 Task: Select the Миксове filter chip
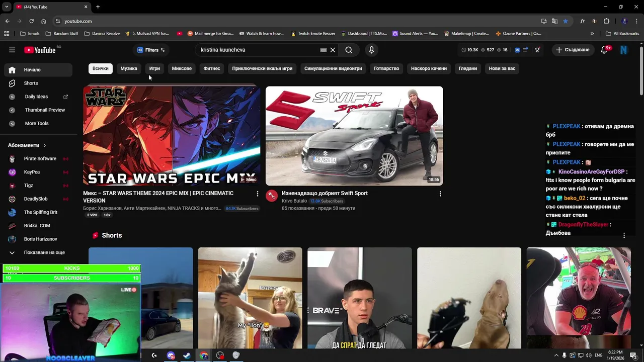click(182, 68)
